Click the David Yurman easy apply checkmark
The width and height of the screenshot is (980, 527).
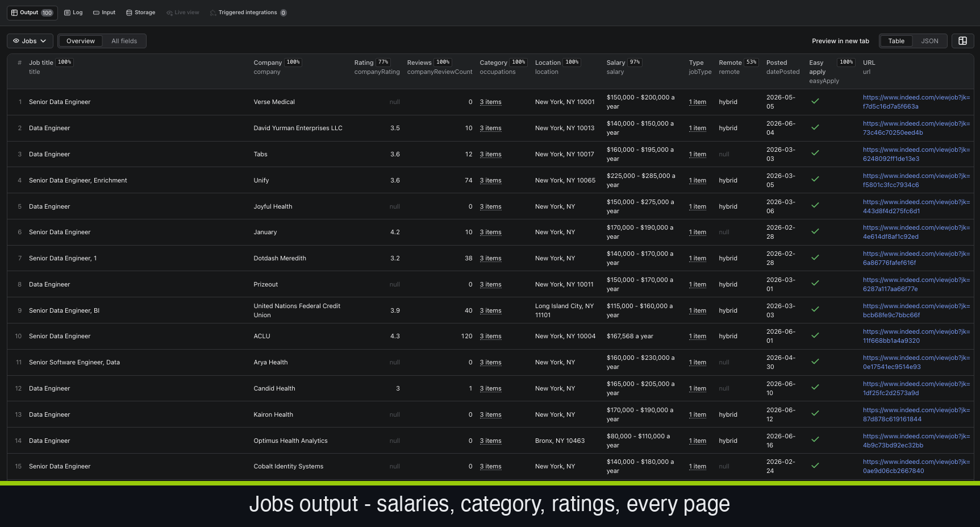point(815,127)
